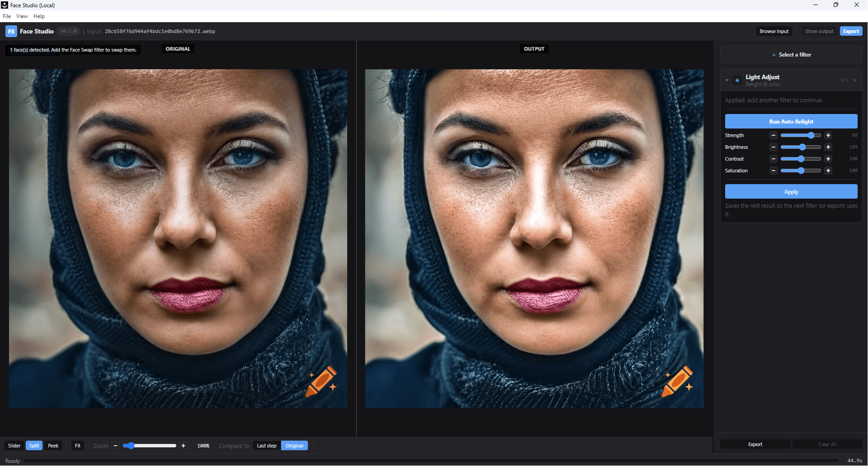Click Clear All button
The height and width of the screenshot is (466, 868).
pos(827,444)
